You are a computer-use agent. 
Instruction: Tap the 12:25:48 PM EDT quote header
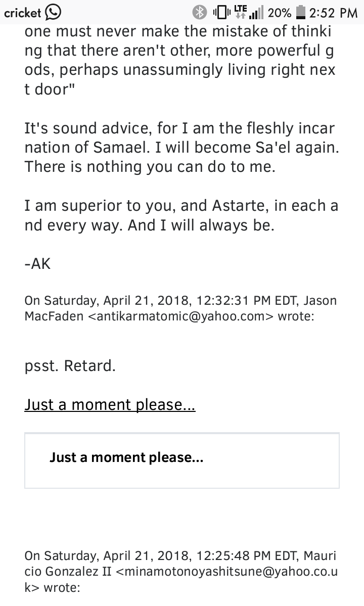(180, 571)
